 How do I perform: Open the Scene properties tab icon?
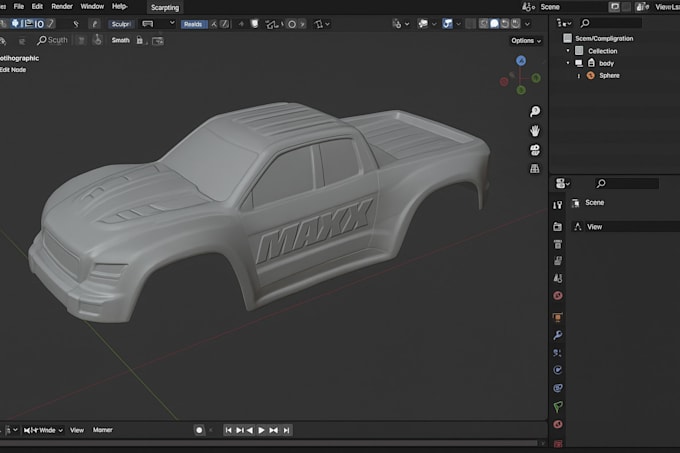point(558,278)
